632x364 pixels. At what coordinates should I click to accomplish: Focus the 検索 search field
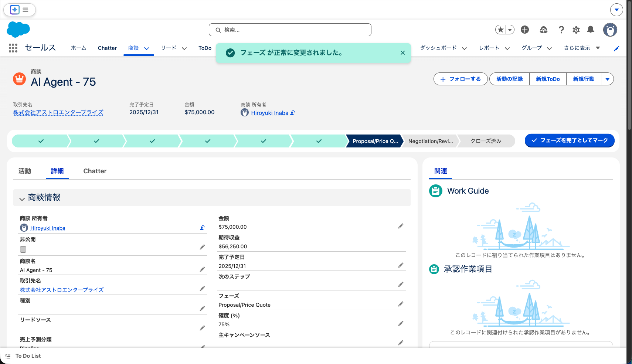tap(290, 30)
